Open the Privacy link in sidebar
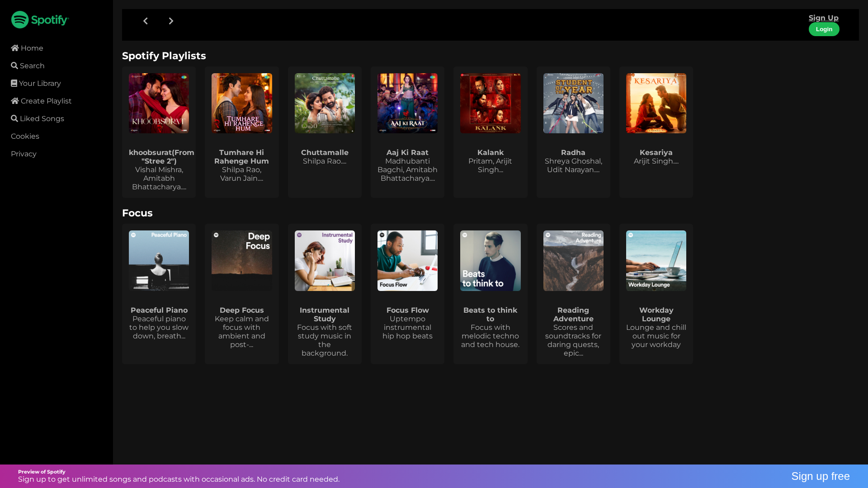The width and height of the screenshot is (868, 488). click(x=24, y=154)
